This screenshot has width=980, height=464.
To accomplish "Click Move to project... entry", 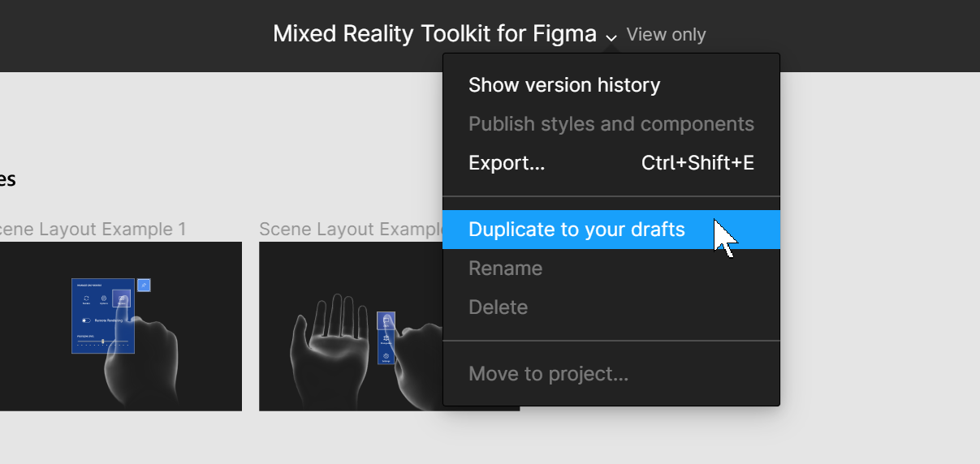I will point(548,374).
